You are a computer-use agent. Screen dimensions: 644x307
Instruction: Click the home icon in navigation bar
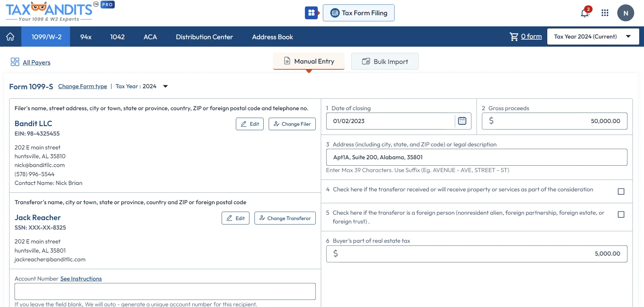10,37
